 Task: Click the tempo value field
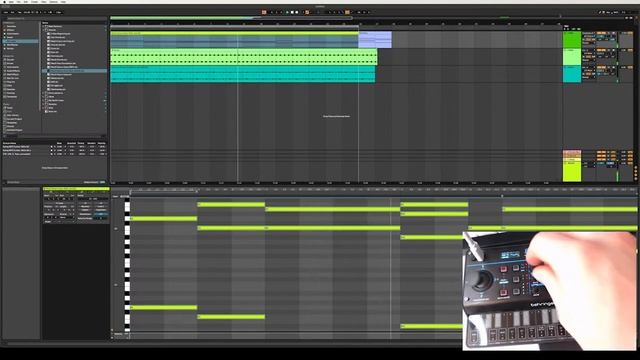pos(26,12)
